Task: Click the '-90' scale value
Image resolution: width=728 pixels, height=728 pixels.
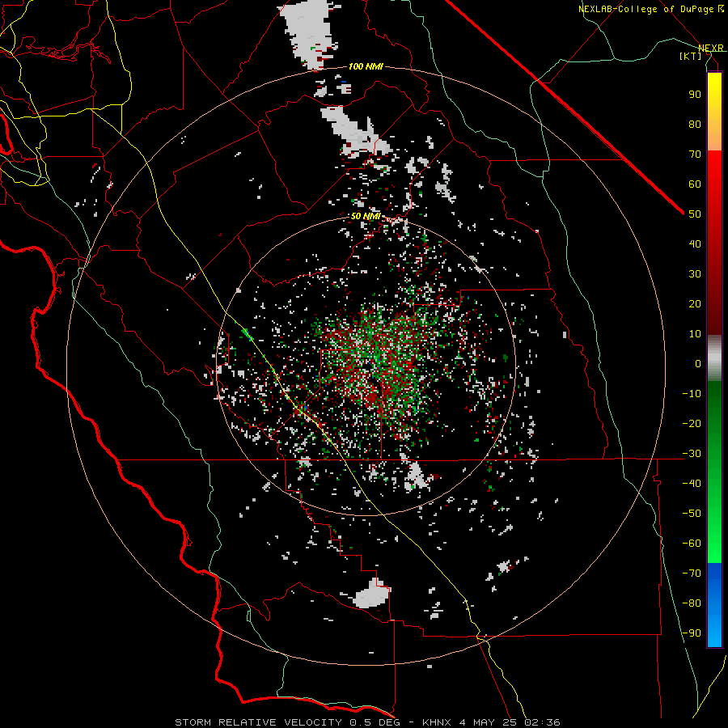Action: (692, 633)
